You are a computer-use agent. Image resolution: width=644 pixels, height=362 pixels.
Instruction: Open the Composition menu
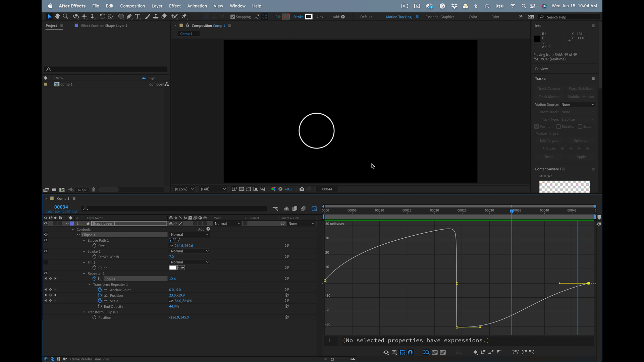point(132,6)
